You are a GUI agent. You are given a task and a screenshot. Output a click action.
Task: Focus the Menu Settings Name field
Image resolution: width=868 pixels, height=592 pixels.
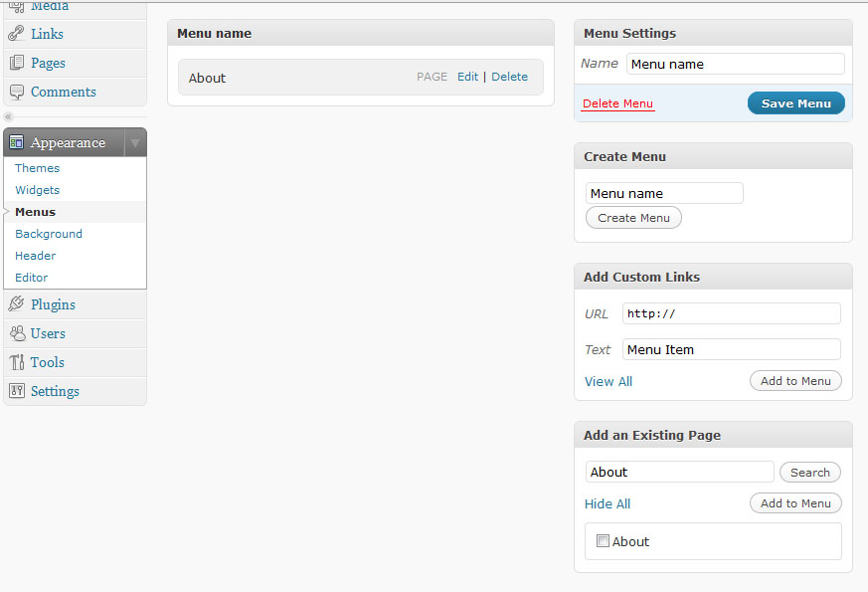735,64
